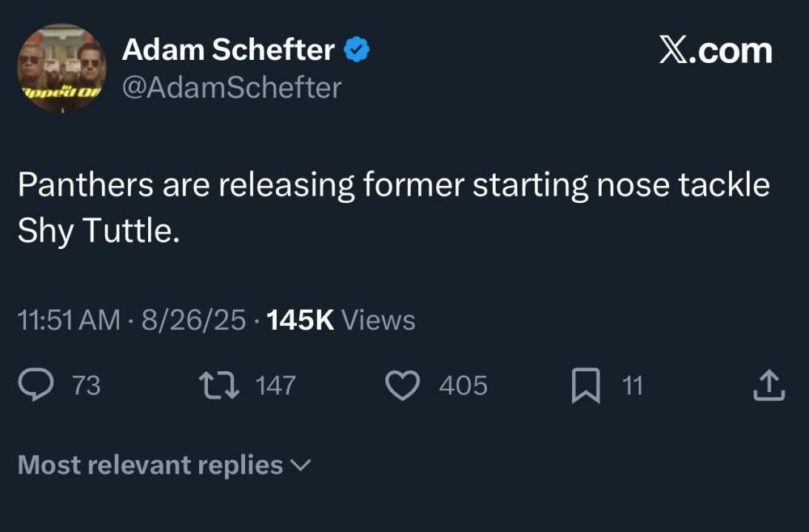Image resolution: width=809 pixels, height=532 pixels.
Task: Click the reply speech bubble icon
Action: (x=36, y=386)
